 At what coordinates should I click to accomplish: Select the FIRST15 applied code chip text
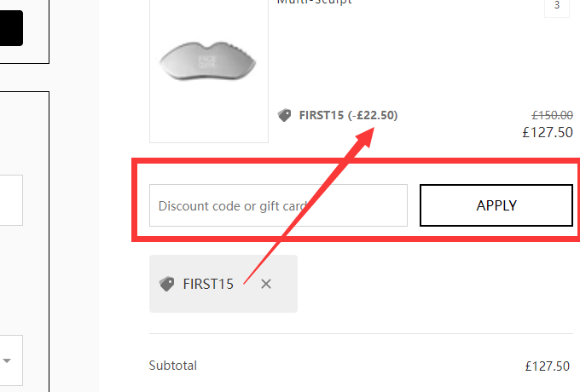[x=208, y=284]
